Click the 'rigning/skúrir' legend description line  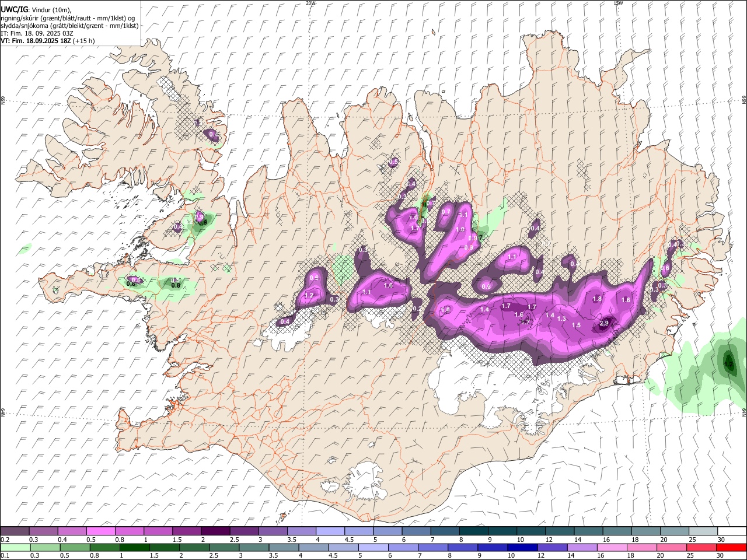click(x=68, y=18)
